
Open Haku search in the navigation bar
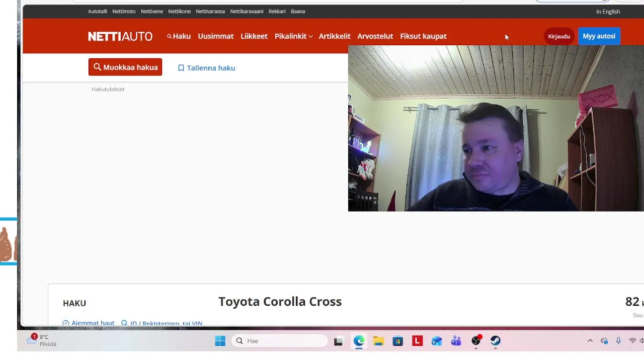(x=179, y=36)
